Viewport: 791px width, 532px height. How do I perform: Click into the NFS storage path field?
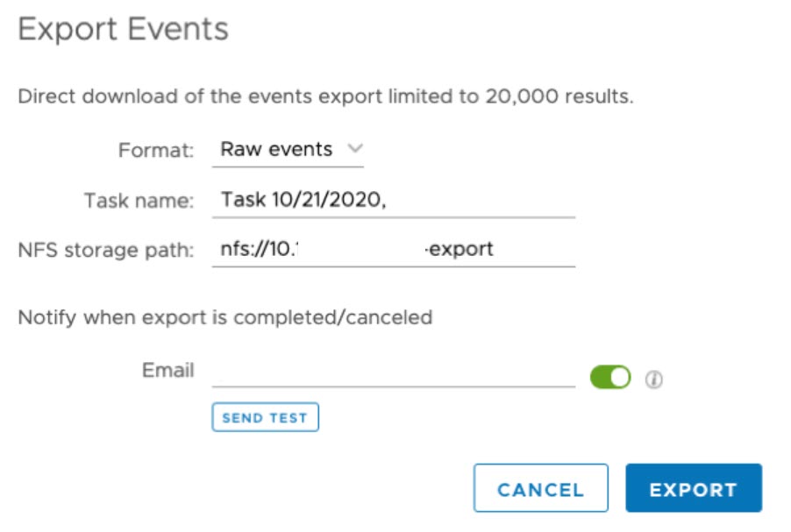coord(393,250)
